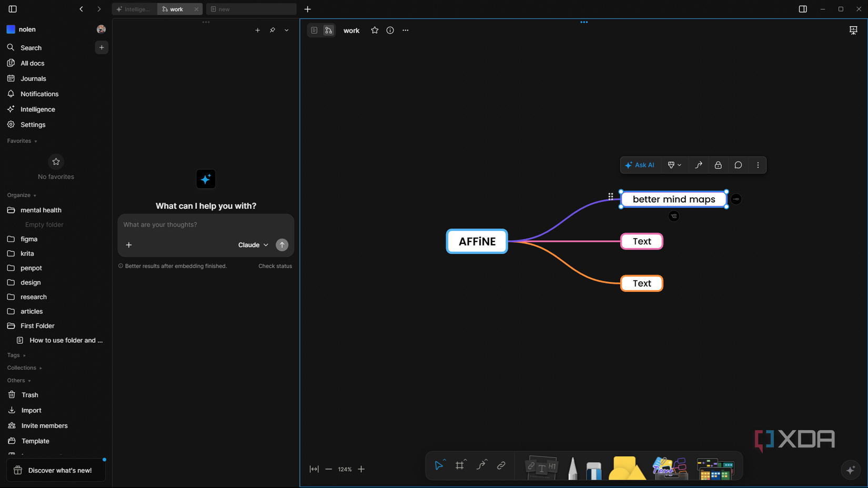Open the Claude model selector
This screenshot has height=488, width=868.
tap(253, 245)
